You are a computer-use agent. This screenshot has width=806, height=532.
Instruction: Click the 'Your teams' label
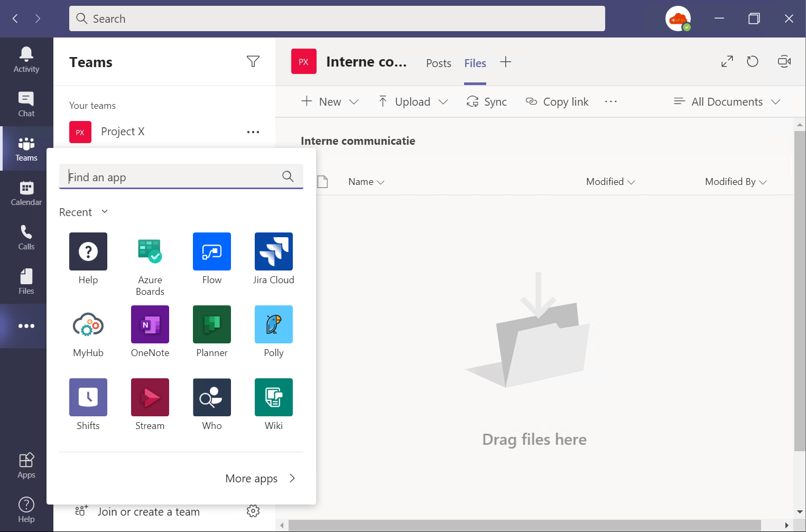point(92,106)
